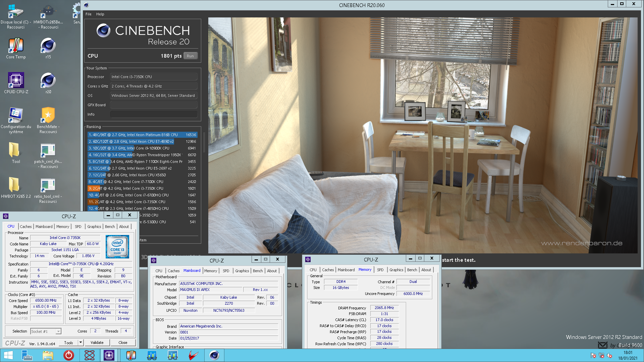Open the r20 Cinebench desktop shortcut
The width and height of the screenshot is (644, 362).
48,83
